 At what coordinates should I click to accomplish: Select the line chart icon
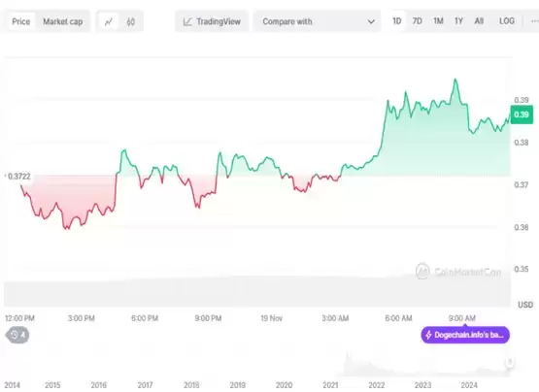tap(109, 22)
